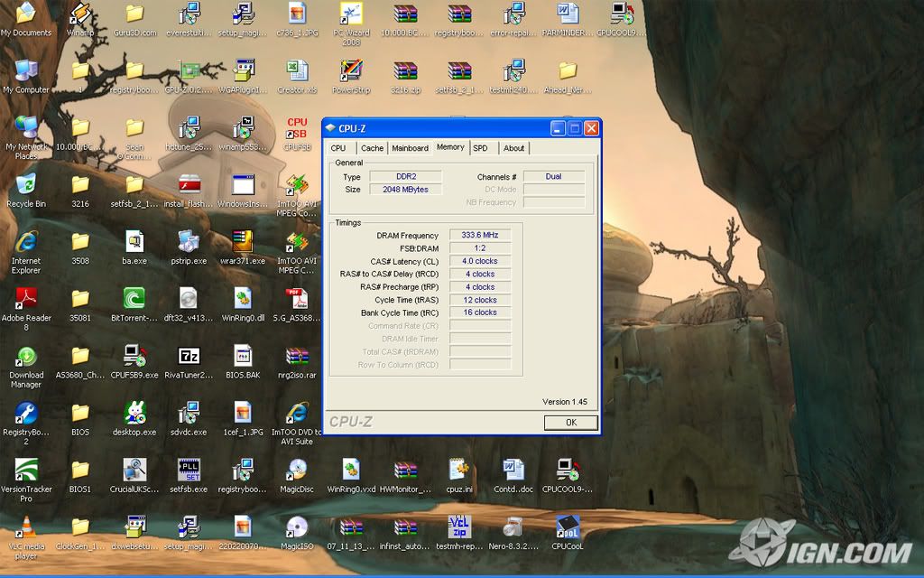
Task: Click the RivaTuner 7z archive icon
Action: pyautogui.click(x=189, y=356)
